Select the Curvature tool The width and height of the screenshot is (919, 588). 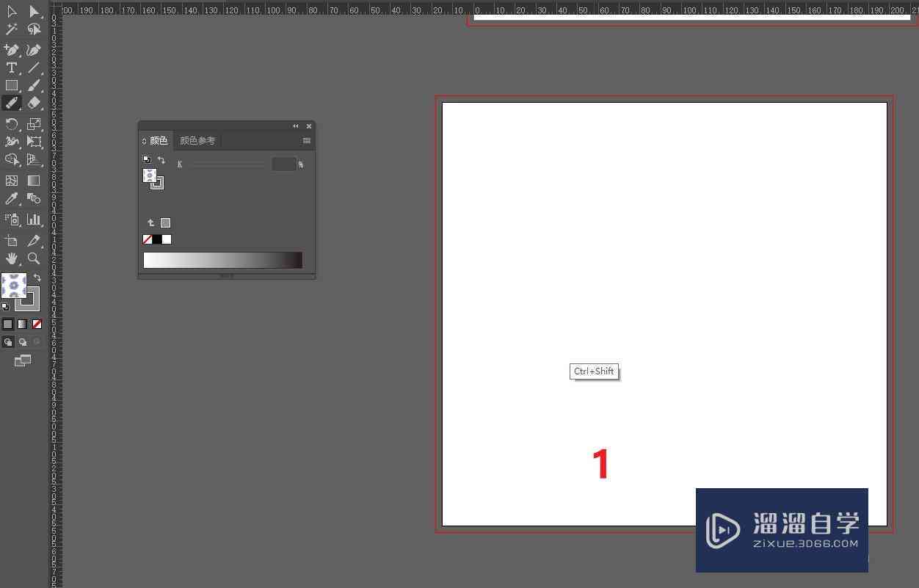click(34, 50)
